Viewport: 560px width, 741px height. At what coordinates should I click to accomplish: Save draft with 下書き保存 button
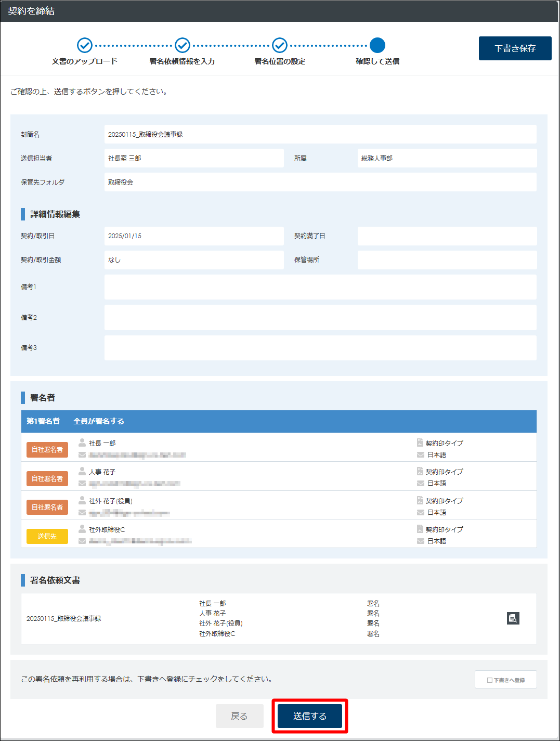pos(515,48)
